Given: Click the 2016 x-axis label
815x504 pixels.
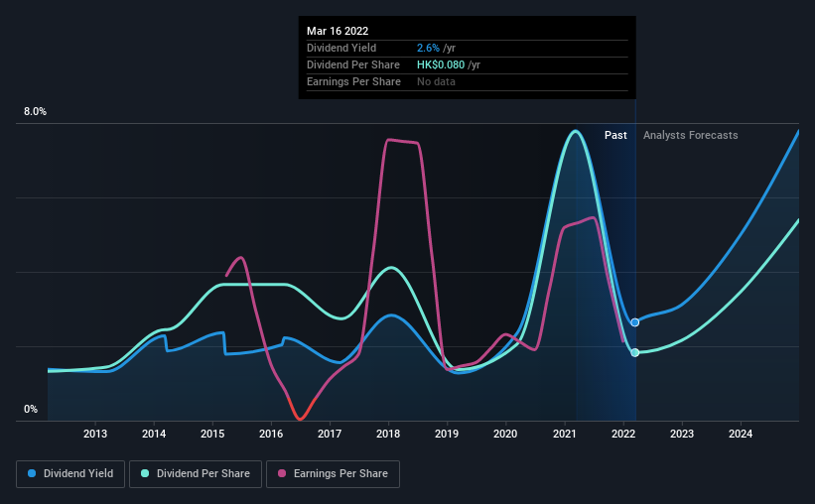Looking at the screenshot, I should (271, 434).
